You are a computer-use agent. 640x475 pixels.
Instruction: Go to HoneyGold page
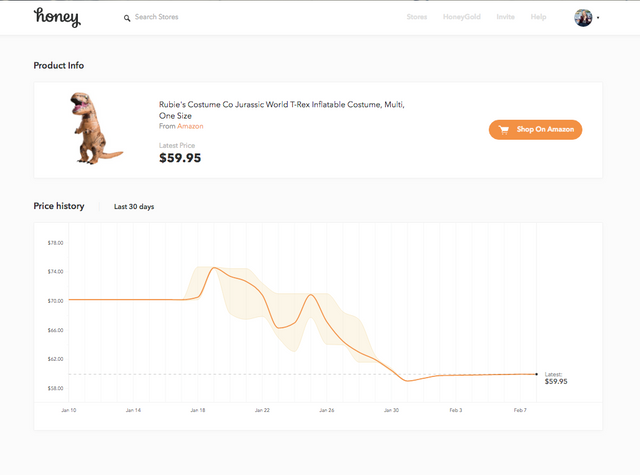click(461, 18)
